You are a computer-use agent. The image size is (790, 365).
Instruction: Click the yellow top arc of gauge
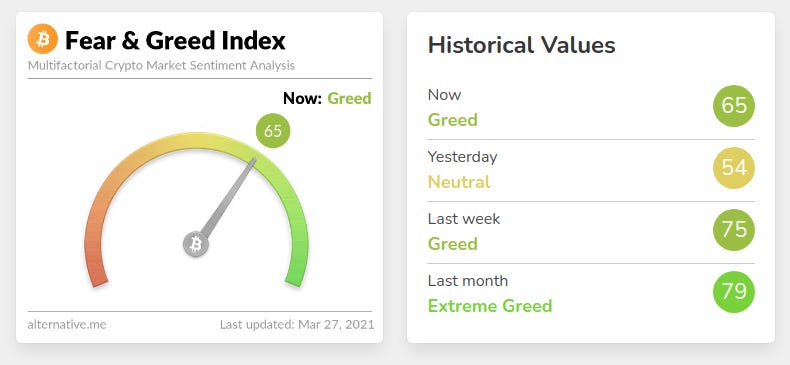coord(196,140)
